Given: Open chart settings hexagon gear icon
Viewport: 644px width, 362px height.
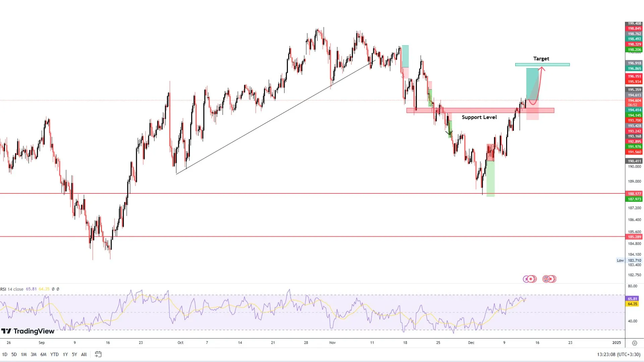Looking at the screenshot, I should 634,343.
